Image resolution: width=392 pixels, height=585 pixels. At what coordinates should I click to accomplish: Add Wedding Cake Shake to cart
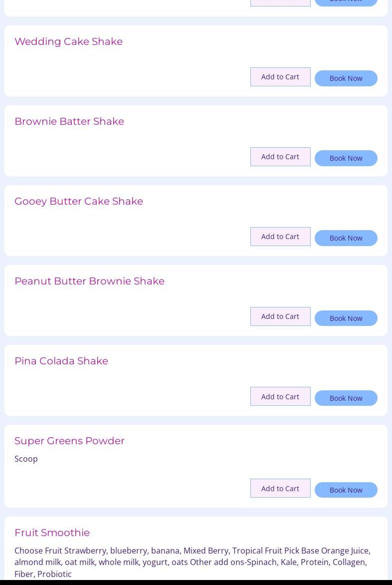tap(280, 77)
